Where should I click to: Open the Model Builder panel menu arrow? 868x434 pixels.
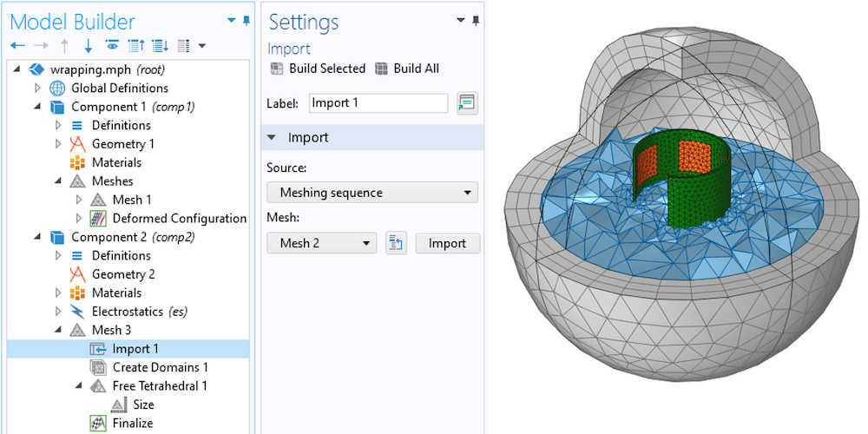[232, 21]
